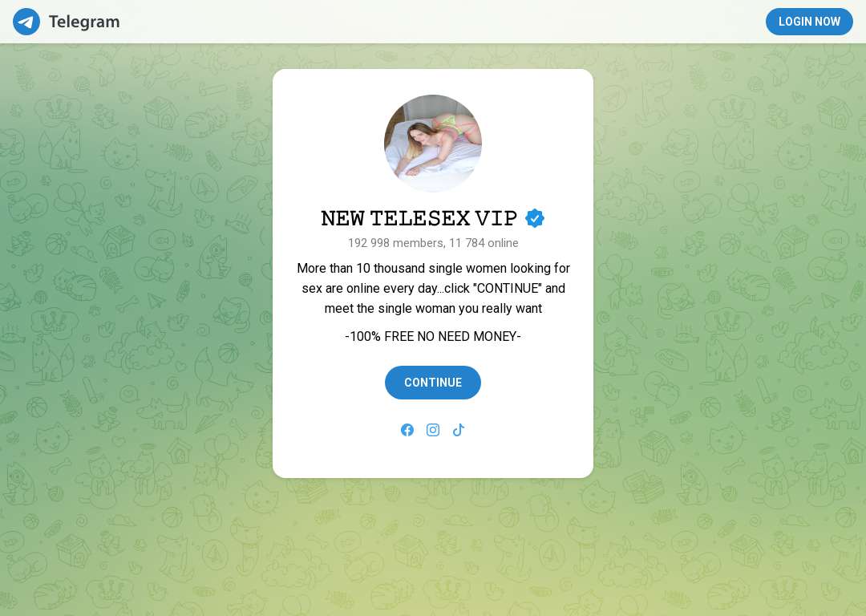Screen dimensions: 866x616
Task: Click the 192 998 members text
Action: [396, 242]
